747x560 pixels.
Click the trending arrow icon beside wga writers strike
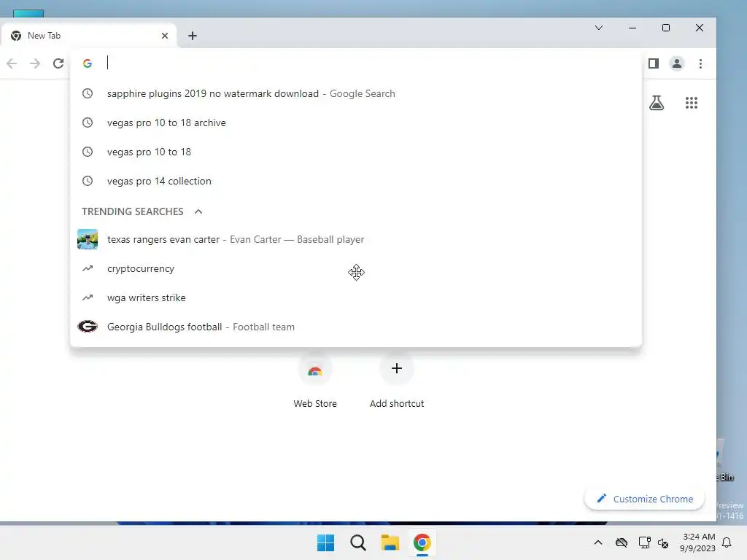click(x=88, y=297)
